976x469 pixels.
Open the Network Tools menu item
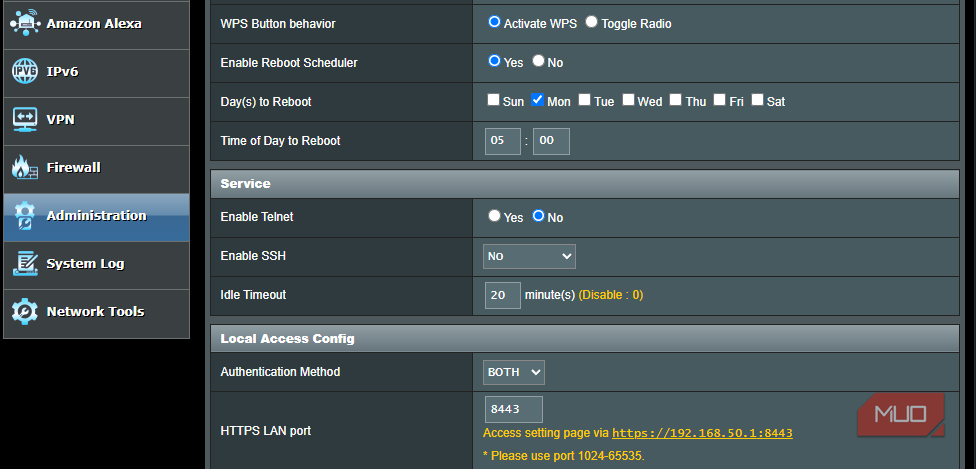tap(95, 312)
